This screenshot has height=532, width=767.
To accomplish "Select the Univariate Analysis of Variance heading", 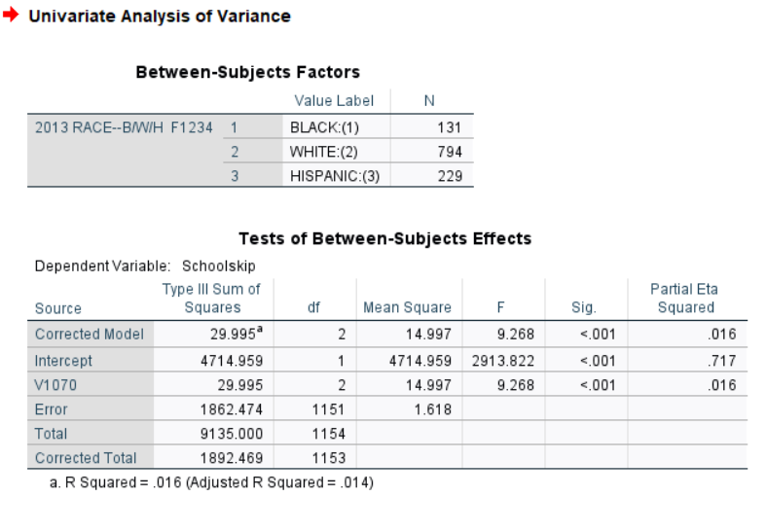I will click(160, 17).
